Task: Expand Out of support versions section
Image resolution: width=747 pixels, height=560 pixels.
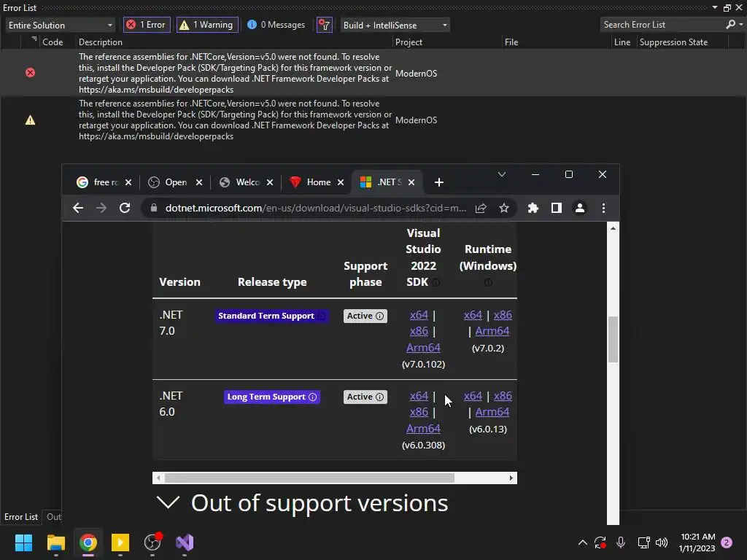Action: [303, 503]
